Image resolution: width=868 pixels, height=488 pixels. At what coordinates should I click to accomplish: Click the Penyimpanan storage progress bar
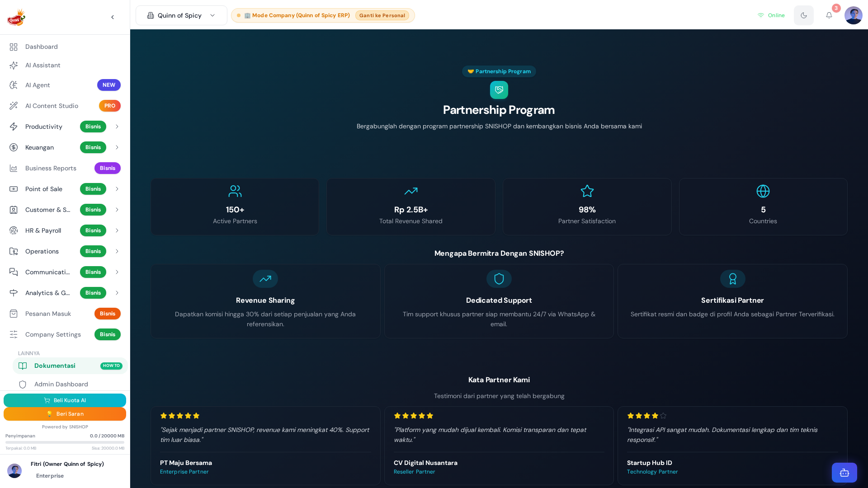[x=65, y=442]
